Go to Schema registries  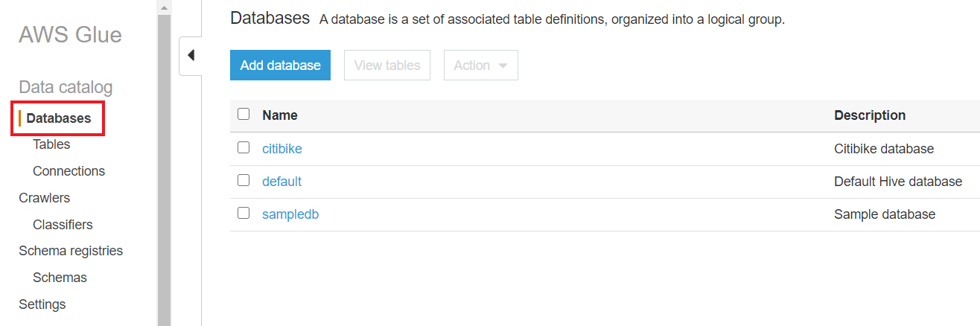click(71, 251)
